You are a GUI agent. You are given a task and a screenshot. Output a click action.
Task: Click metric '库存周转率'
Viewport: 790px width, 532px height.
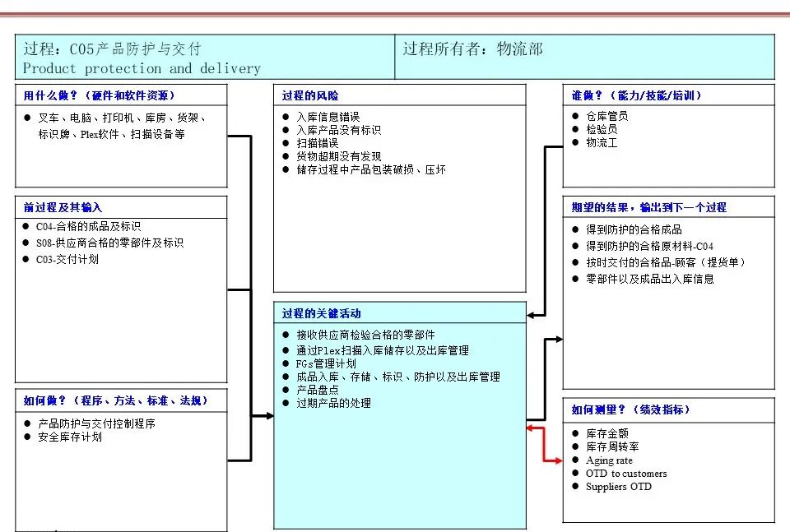pos(612,447)
